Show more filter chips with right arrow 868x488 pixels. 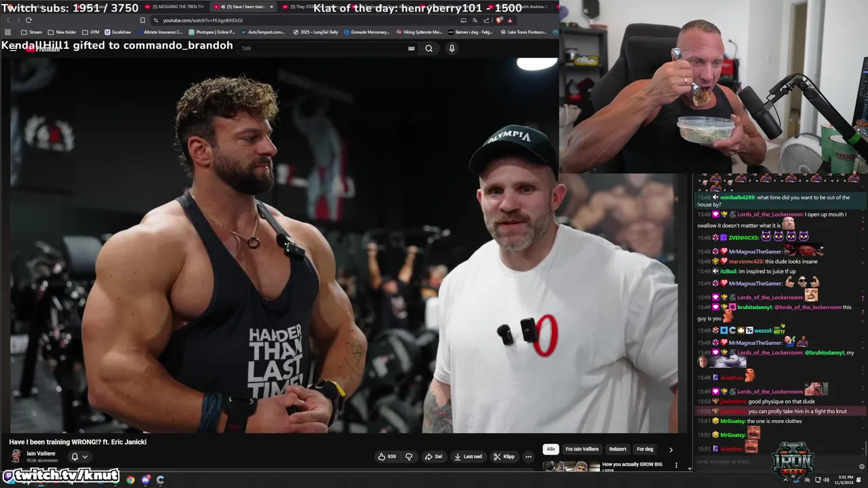pyautogui.click(x=671, y=449)
